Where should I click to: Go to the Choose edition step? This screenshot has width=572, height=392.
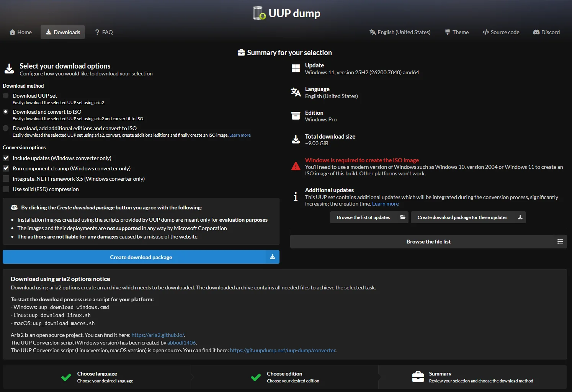pos(285,377)
